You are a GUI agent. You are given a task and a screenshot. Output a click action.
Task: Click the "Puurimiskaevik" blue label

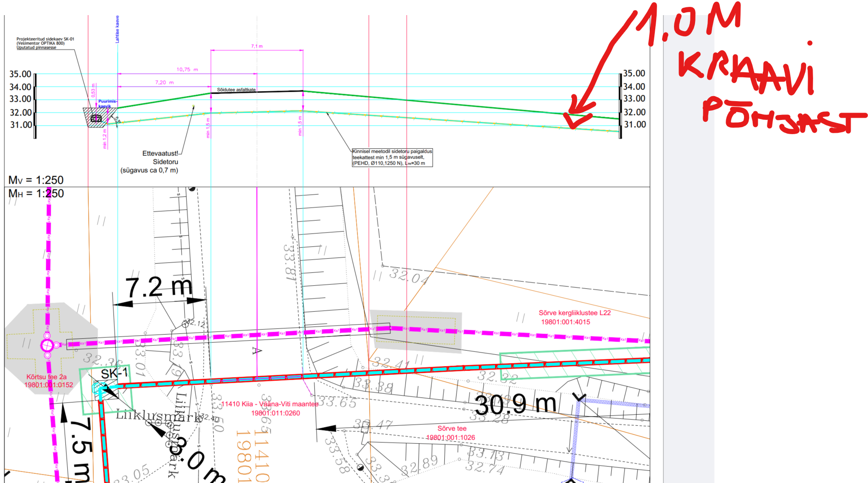click(107, 103)
